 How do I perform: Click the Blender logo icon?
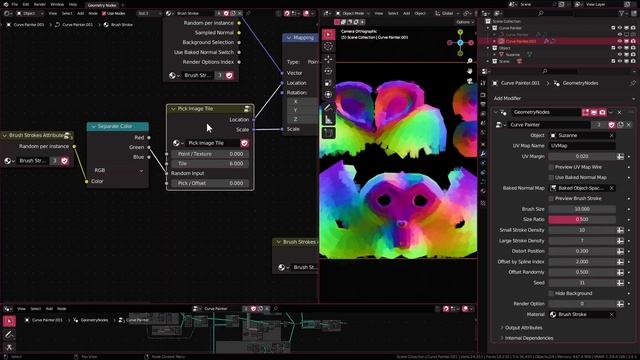click(x=5, y=4)
